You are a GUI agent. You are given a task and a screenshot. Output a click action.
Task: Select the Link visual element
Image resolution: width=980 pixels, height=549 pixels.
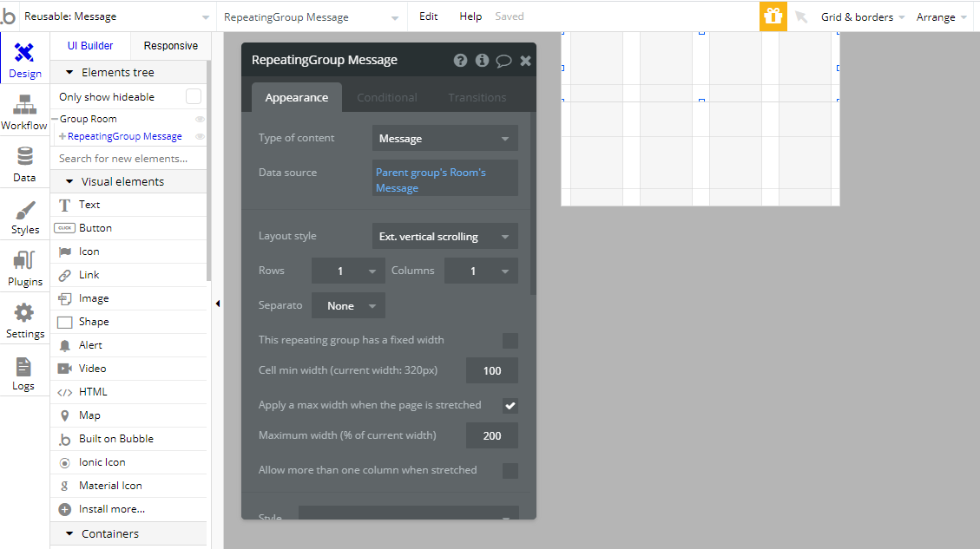[x=128, y=275]
